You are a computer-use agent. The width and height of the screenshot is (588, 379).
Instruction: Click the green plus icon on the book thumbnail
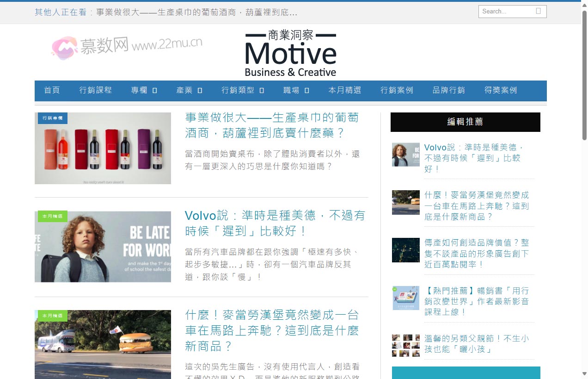coord(394,288)
